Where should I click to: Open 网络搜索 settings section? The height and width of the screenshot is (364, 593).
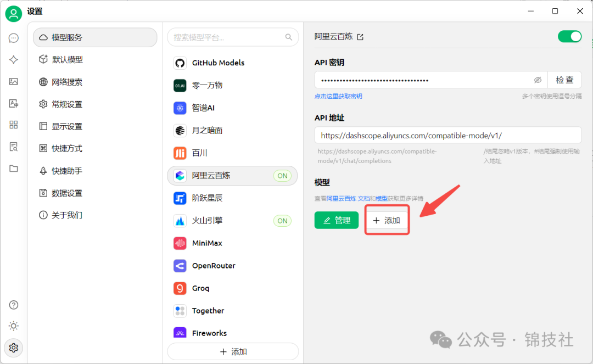tap(95, 82)
